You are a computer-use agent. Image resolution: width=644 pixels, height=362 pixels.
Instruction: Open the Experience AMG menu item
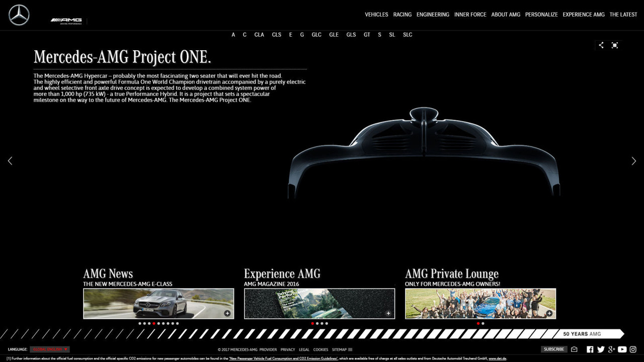[584, 15]
